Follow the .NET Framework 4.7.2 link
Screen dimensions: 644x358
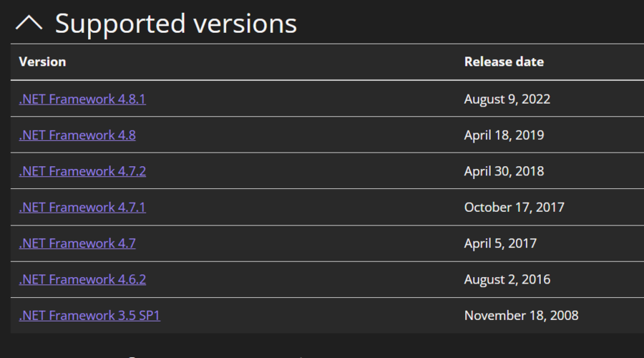82,171
